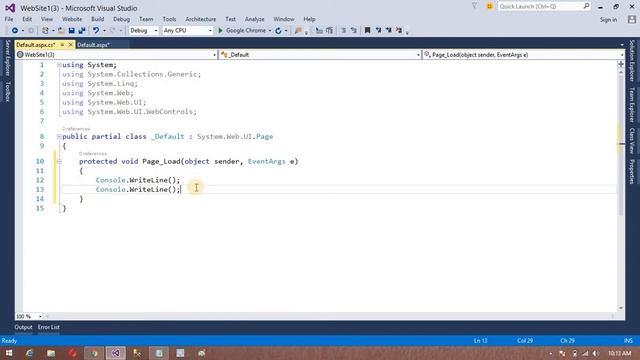Expand the Team Explorer side panel
Screen dimensions: 640x360
(632, 104)
